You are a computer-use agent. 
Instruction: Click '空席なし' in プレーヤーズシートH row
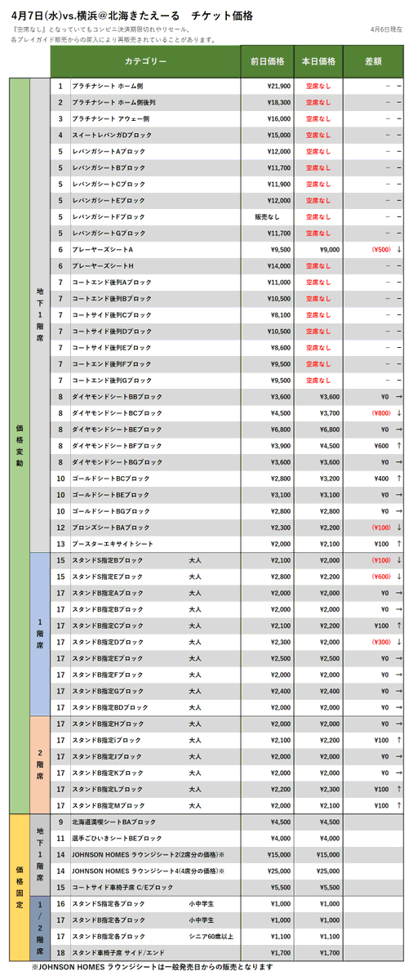pyautogui.click(x=318, y=266)
